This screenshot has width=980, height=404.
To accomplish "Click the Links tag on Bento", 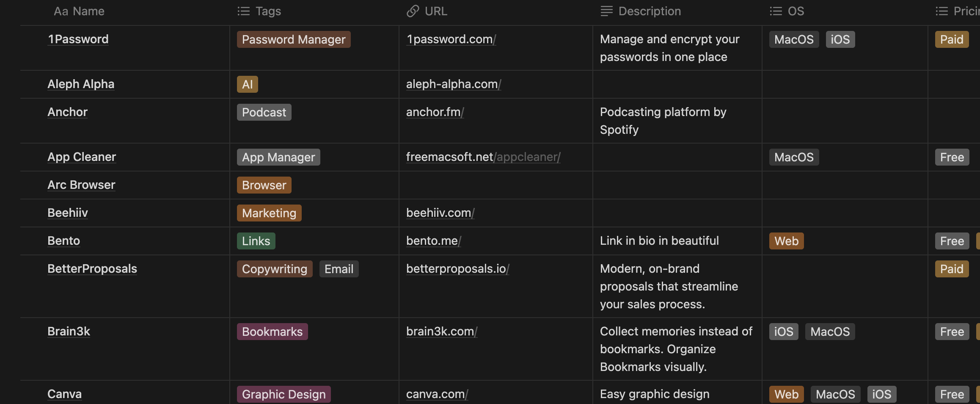I will [x=256, y=241].
